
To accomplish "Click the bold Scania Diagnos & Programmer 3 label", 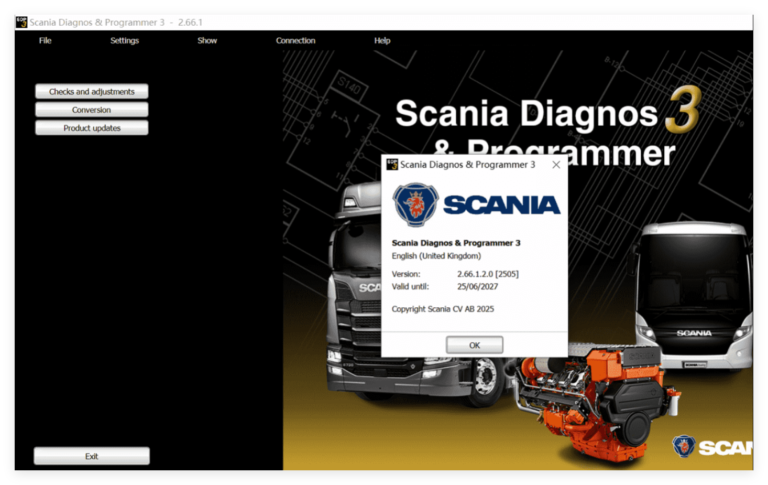I will click(x=456, y=243).
